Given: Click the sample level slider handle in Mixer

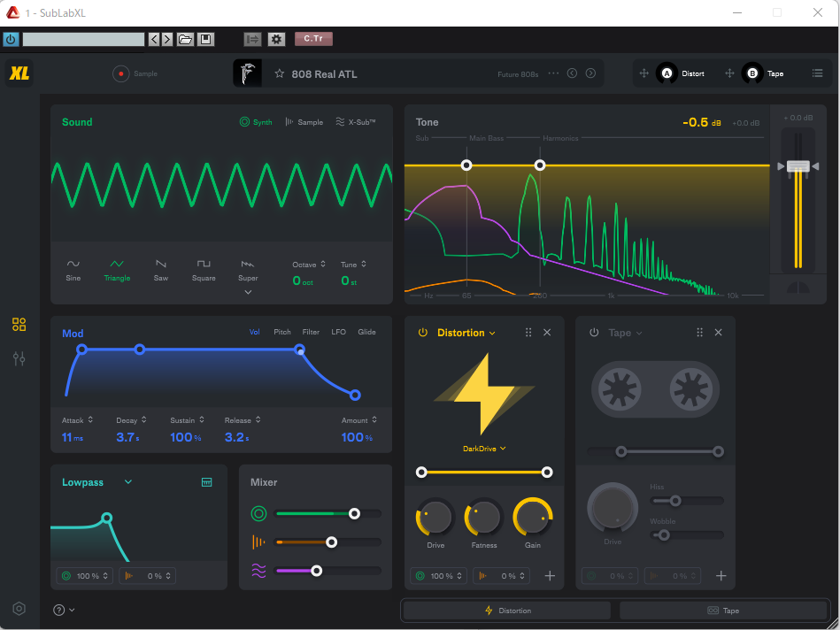Looking at the screenshot, I should click(332, 542).
